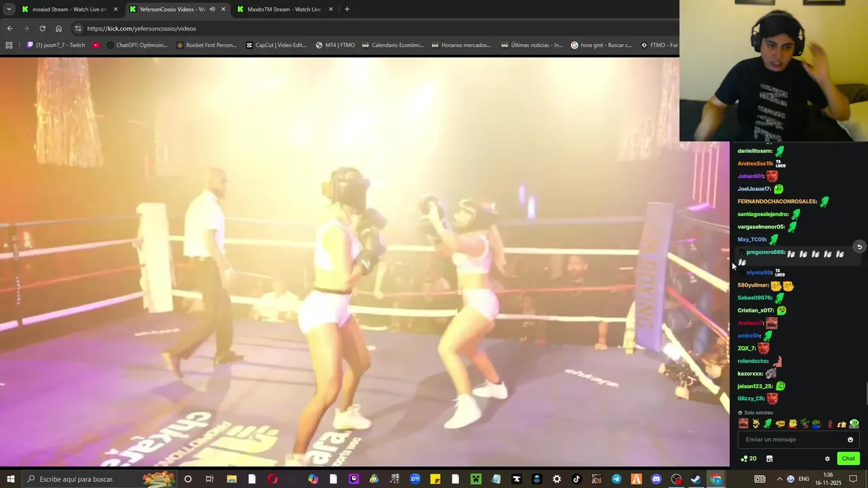Open hora gmt Buscar bookmark
This screenshot has width=868, height=488.
pos(601,45)
